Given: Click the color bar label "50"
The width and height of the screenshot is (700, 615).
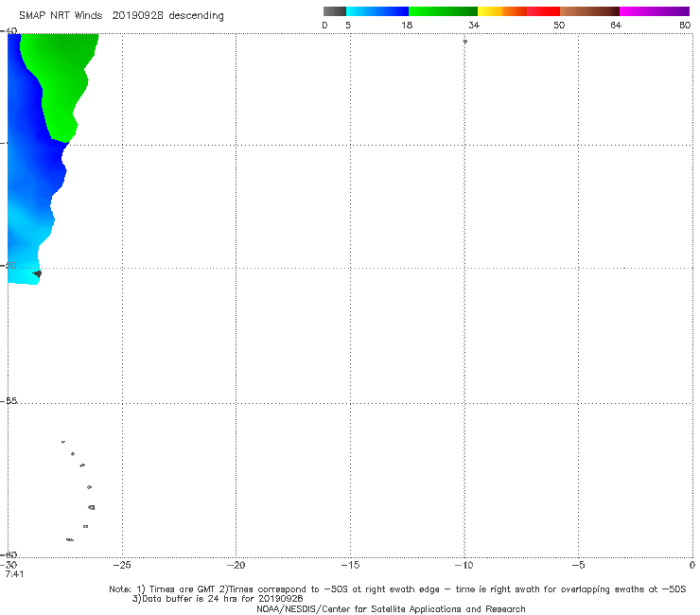Looking at the screenshot, I should pos(559,25).
